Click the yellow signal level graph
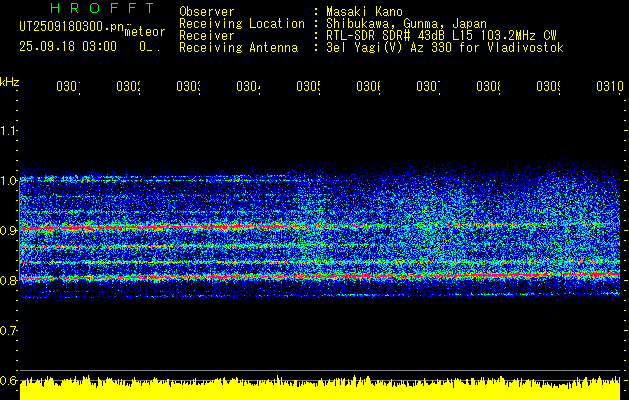Viewport: 629px width, 400px height. click(320, 388)
